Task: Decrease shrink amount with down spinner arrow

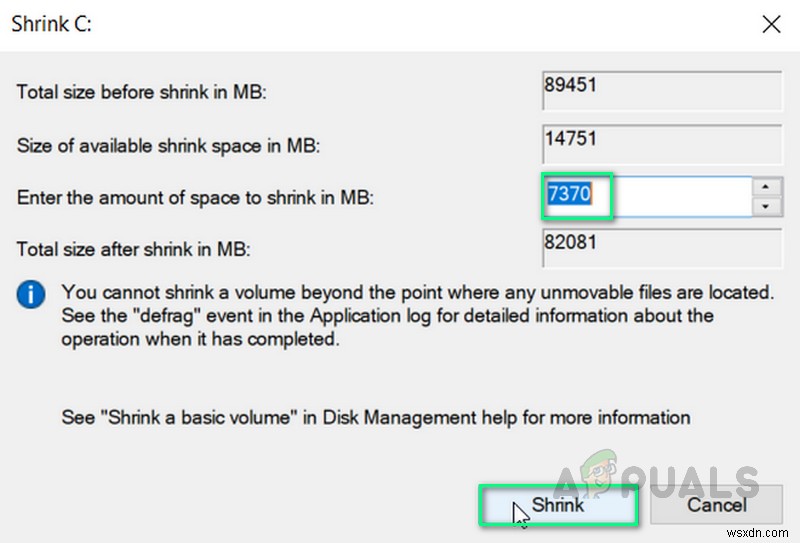Action: pyautogui.click(x=765, y=207)
